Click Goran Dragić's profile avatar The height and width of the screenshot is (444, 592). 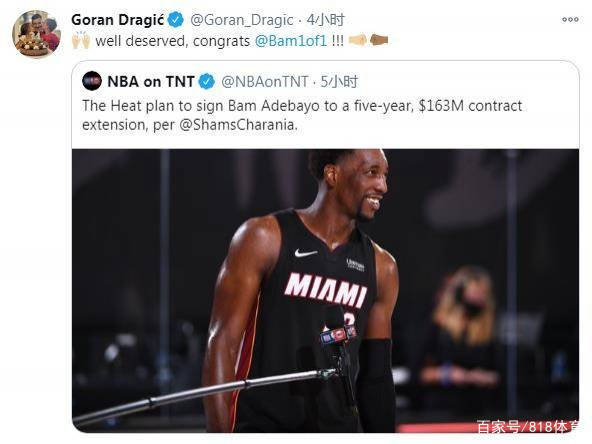(36, 34)
